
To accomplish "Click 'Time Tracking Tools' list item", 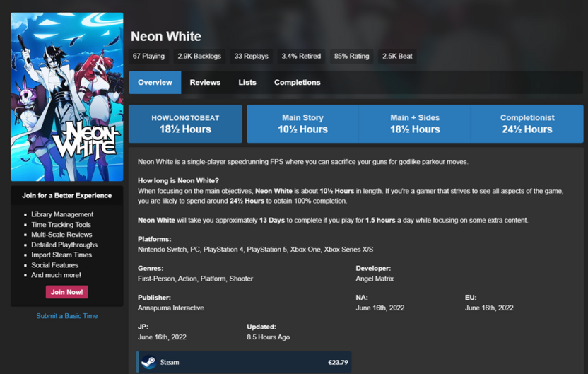I will 61,224.
